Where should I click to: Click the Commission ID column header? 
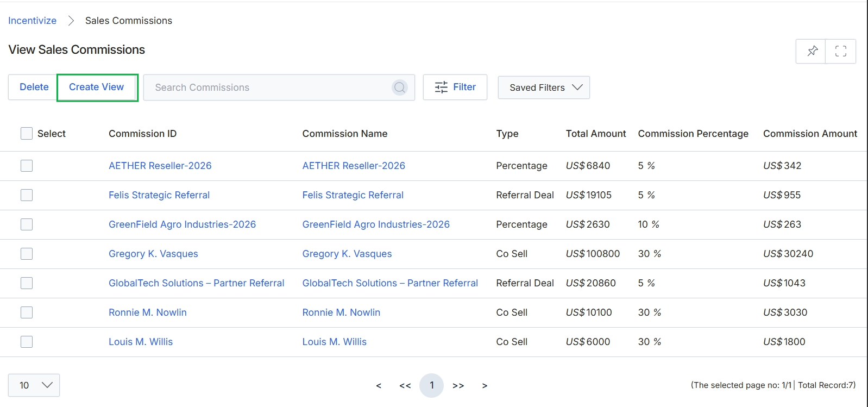point(142,134)
